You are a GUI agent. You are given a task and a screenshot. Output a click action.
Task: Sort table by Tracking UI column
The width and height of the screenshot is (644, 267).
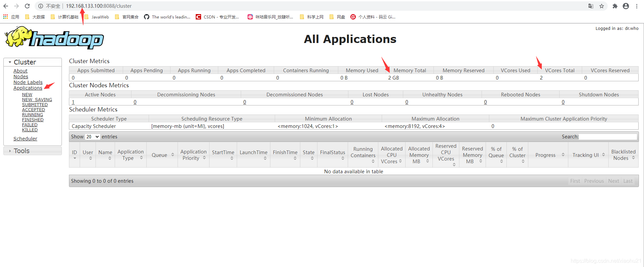(x=588, y=155)
